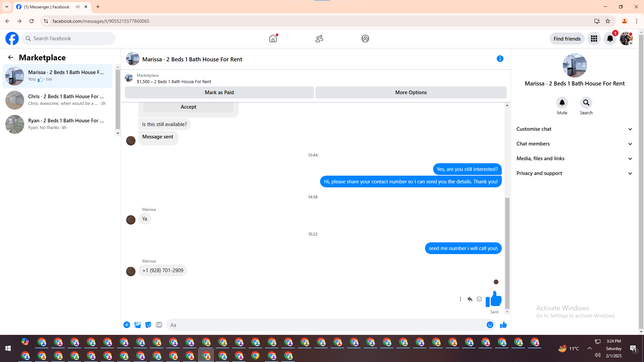644x362 pixels.
Task: Open the GIF picker icon
Action: [x=159, y=325]
